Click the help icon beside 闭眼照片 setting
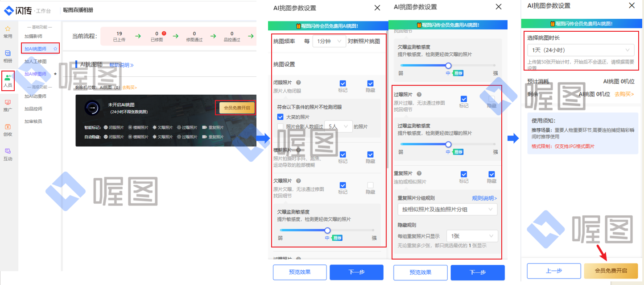The width and height of the screenshot is (644, 285). (298, 83)
